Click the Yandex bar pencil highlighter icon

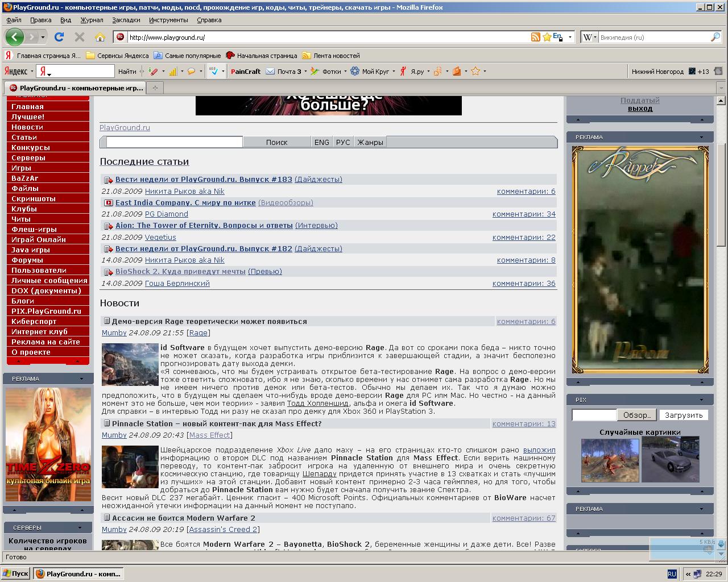coord(153,71)
